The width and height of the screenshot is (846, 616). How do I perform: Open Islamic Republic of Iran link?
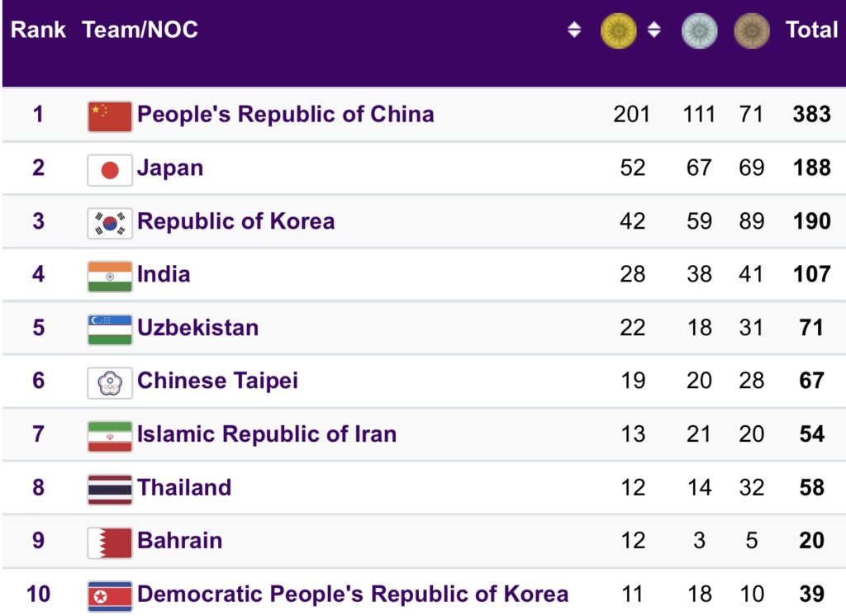coord(266,434)
